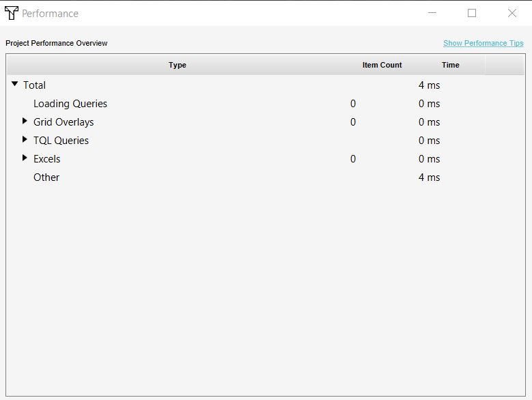
Task: Select the Other row label
Action: (46, 177)
